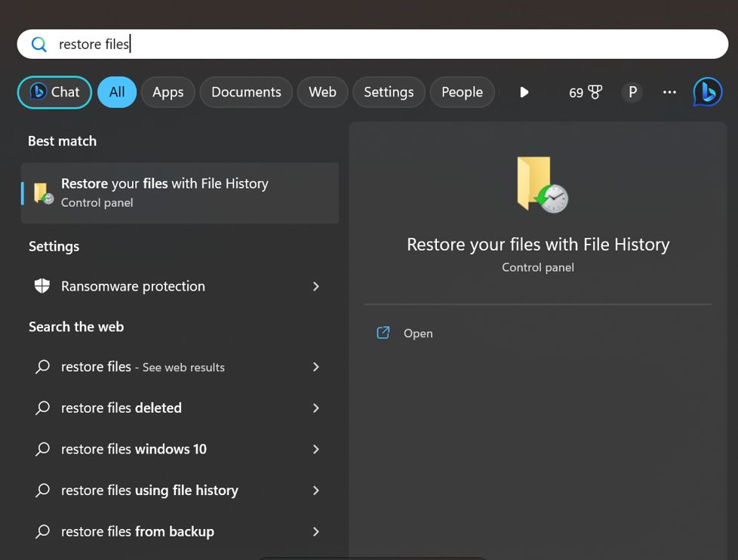Click the Ransomware protection shield icon
The image size is (738, 560).
pos(42,286)
